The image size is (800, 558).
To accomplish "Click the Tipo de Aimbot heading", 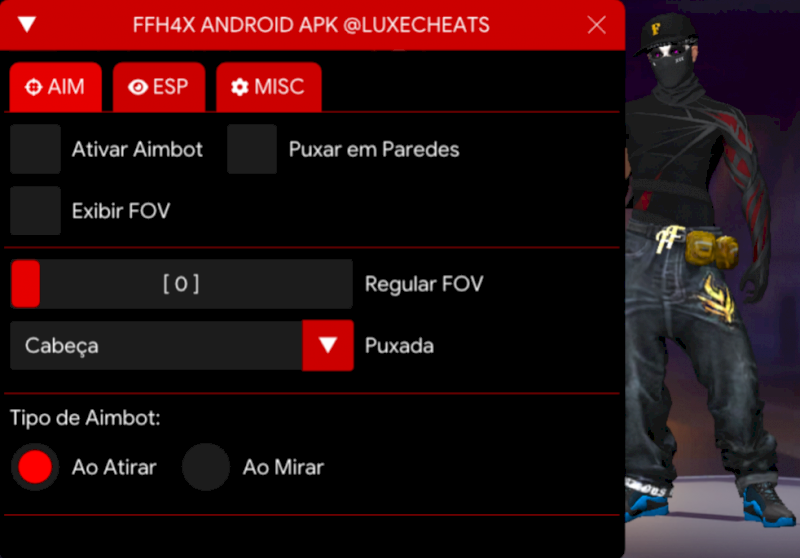I will pyautogui.click(x=85, y=418).
